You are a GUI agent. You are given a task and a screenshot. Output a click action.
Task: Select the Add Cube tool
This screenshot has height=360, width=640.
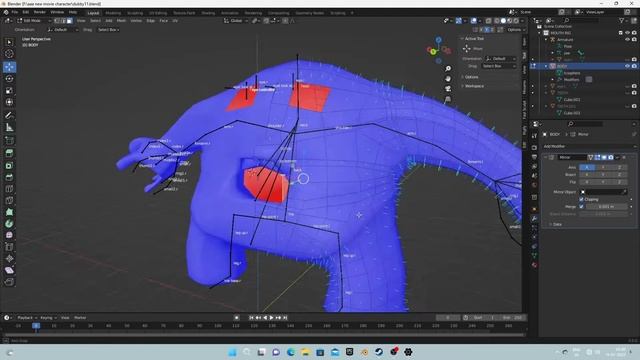9,141
